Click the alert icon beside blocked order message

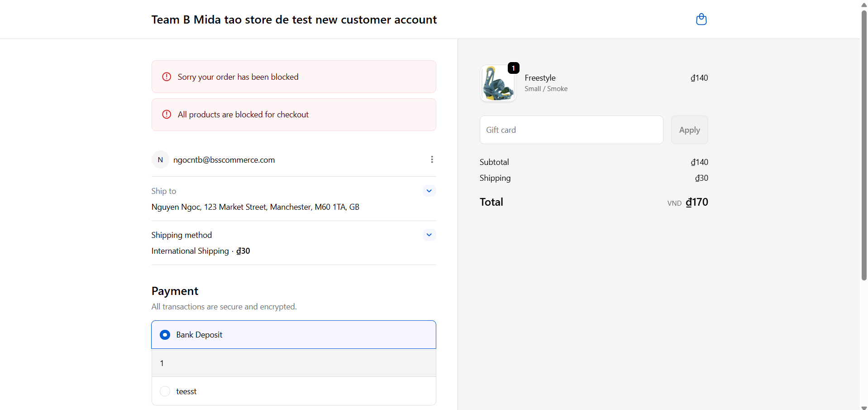(166, 77)
